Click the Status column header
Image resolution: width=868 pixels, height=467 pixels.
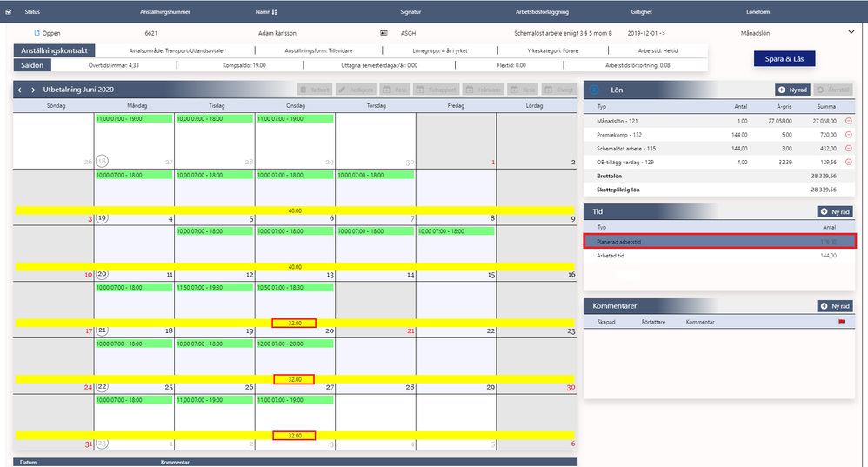pos(32,11)
